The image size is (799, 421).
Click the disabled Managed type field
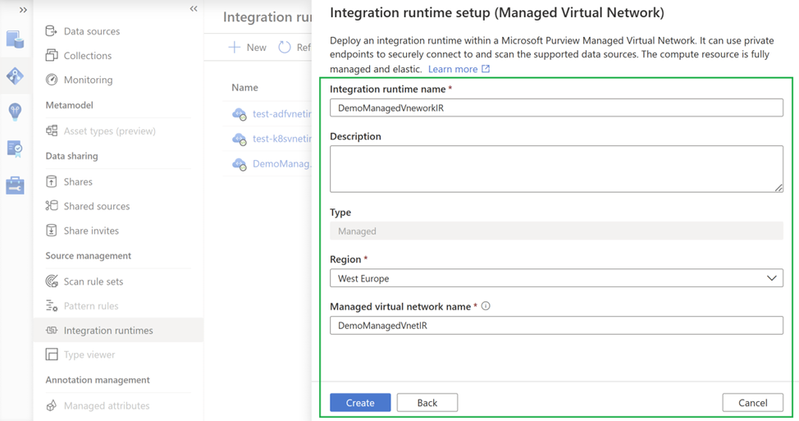(x=556, y=231)
